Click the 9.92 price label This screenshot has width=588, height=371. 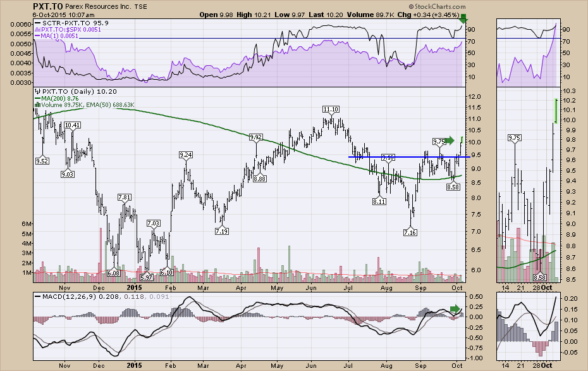256,137
